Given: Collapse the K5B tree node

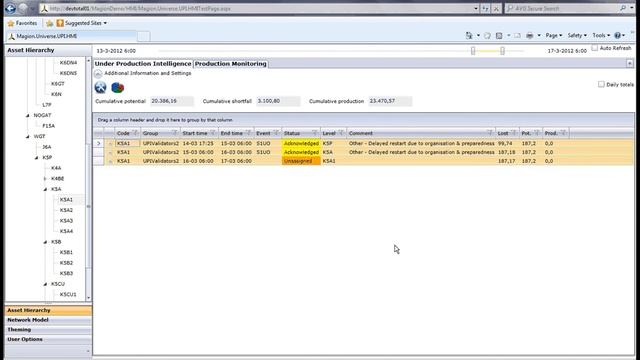Looking at the screenshot, I should [45, 242].
